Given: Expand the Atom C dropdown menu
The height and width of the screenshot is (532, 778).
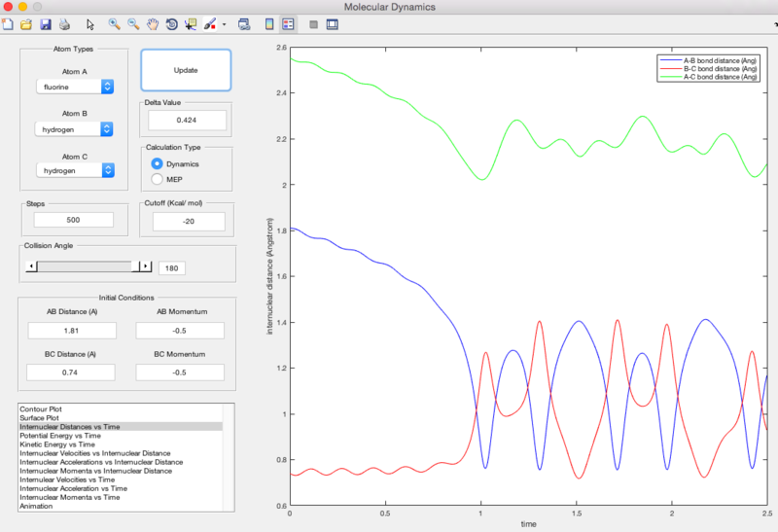Looking at the screenshot, I should [x=76, y=171].
